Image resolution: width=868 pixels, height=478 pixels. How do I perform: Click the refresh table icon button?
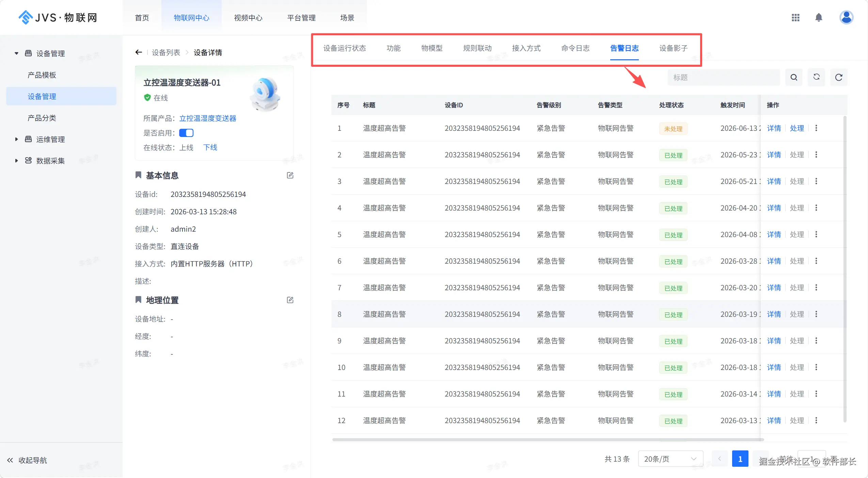click(839, 77)
